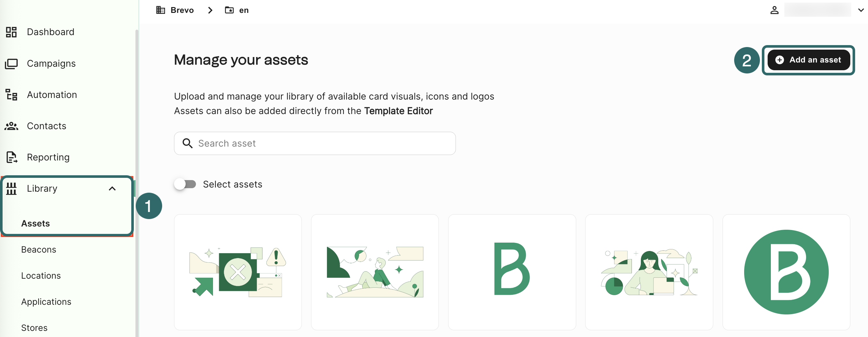This screenshot has width=868, height=337.
Task: Click the search magnifier icon
Action: (x=187, y=143)
